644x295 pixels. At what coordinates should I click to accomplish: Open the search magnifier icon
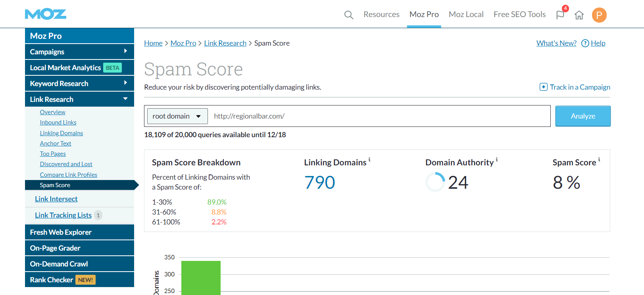(x=348, y=15)
